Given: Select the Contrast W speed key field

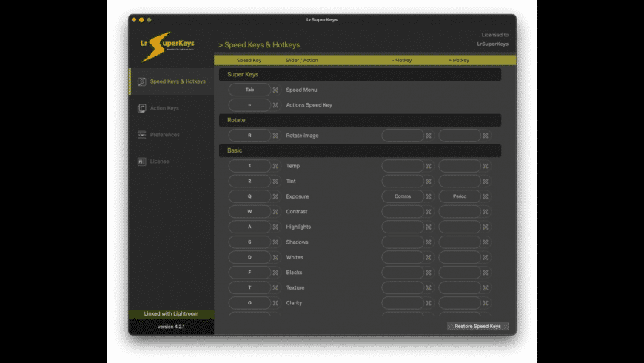Looking at the screenshot, I should (x=249, y=211).
